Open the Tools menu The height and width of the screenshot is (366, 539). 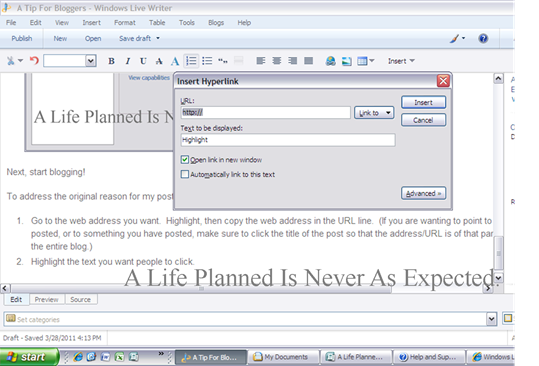(x=187, y=23)
